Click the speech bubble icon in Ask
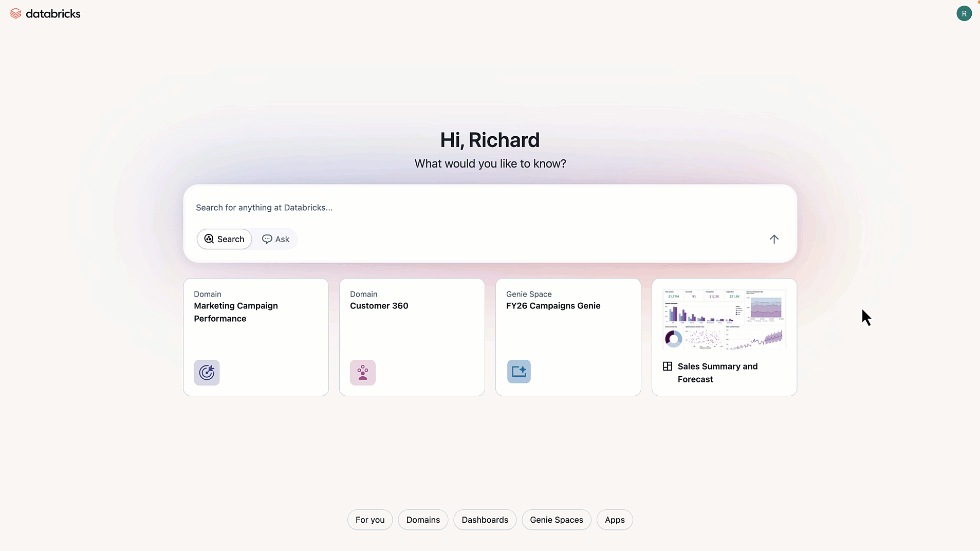This screenshot has width=980, height=551. coord(267,239)
